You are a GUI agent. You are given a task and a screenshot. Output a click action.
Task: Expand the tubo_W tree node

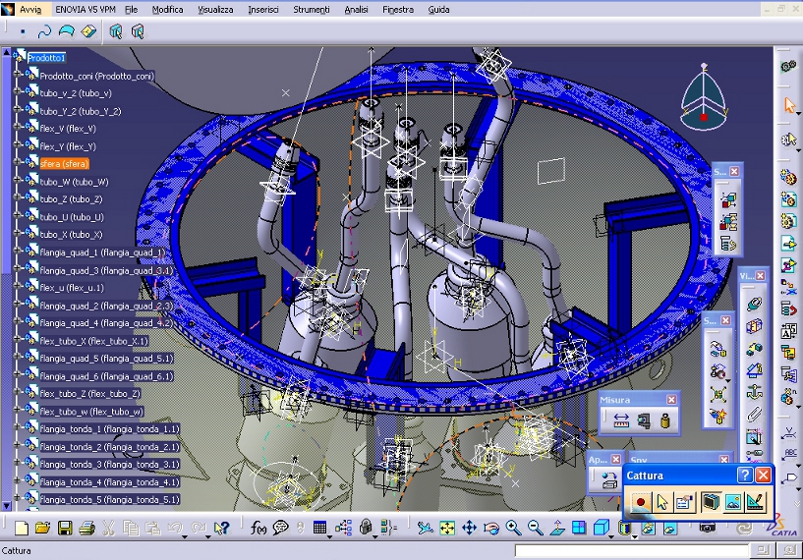[x=17, y=180]
